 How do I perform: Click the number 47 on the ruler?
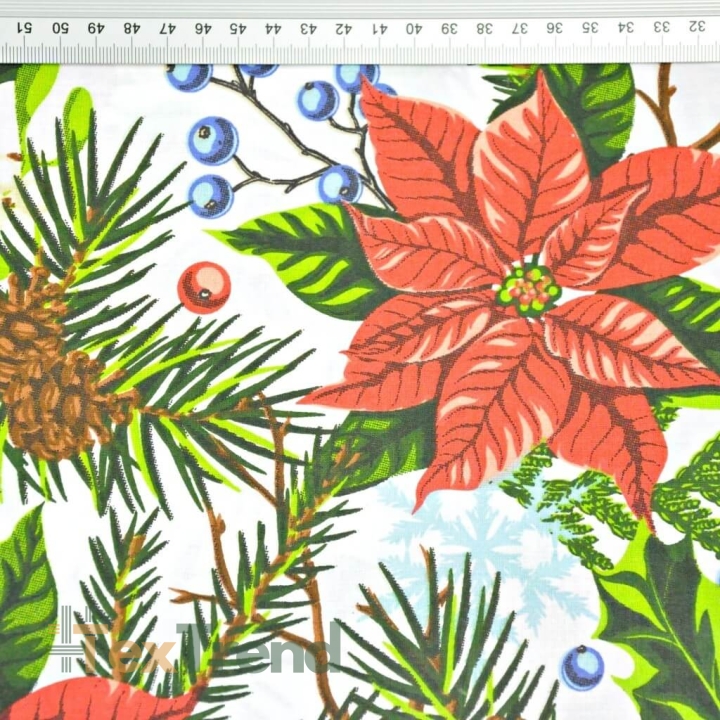[168, 28]
